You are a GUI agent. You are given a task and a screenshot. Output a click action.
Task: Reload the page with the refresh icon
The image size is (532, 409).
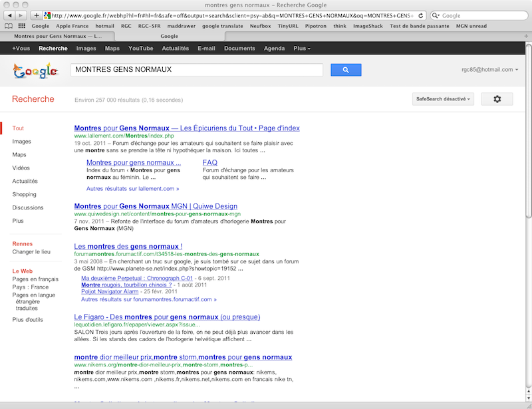coord(421,15)
